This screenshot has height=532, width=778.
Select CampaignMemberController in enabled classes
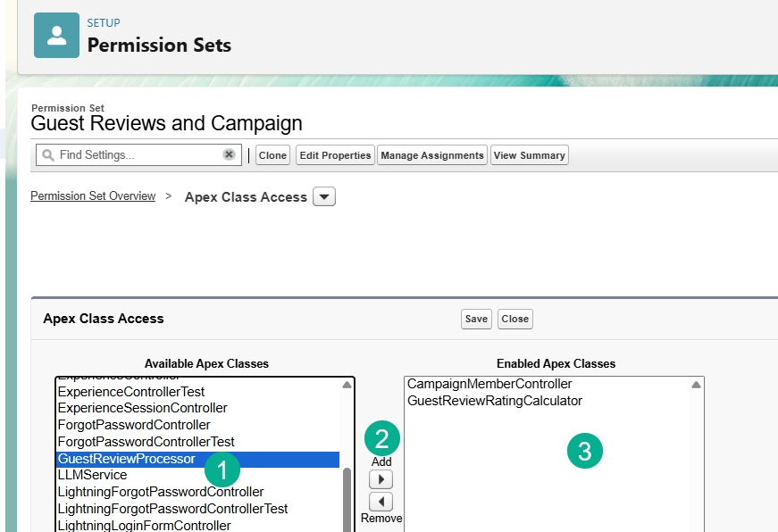click(x=489, y=384)
